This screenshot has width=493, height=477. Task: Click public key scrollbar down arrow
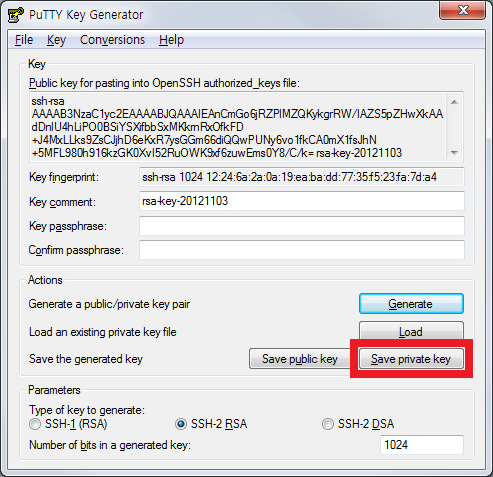[x=454, y=153]
